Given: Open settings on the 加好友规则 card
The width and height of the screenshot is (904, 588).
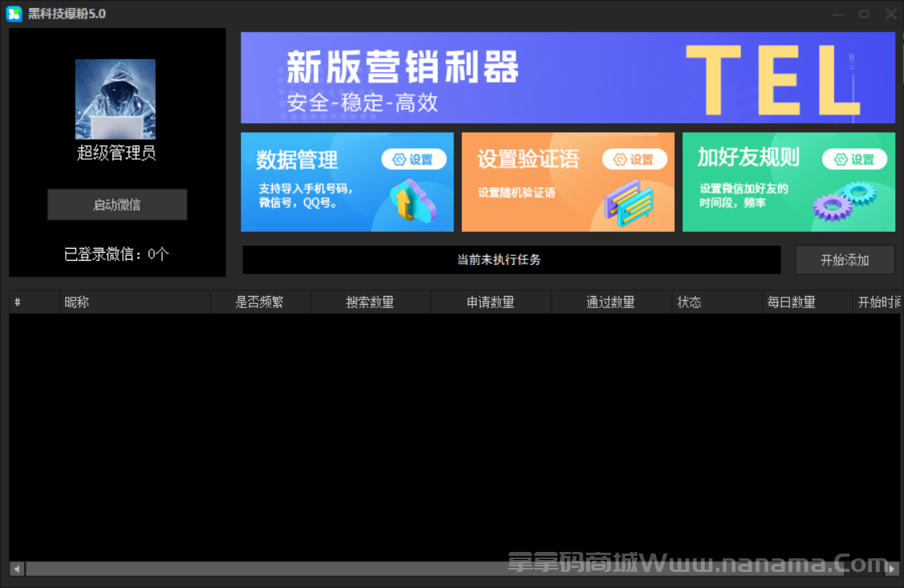Looking at the screenshot, I should 854,159.
